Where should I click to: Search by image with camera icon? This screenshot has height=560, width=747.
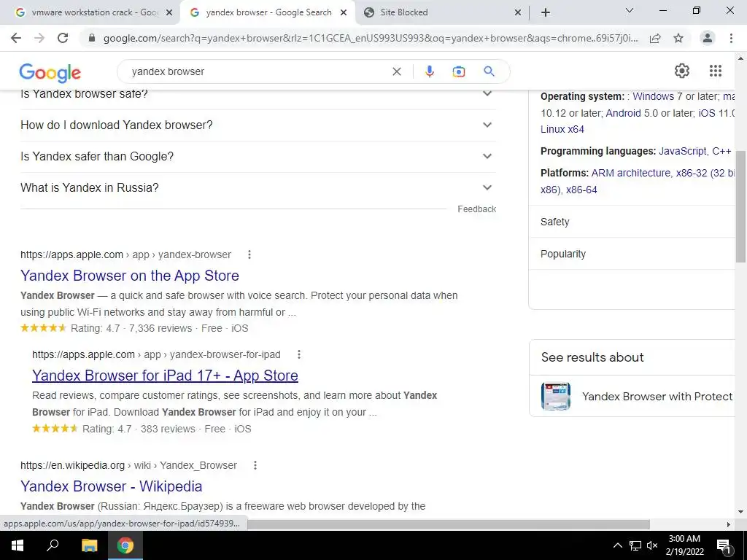coord(458,71)
